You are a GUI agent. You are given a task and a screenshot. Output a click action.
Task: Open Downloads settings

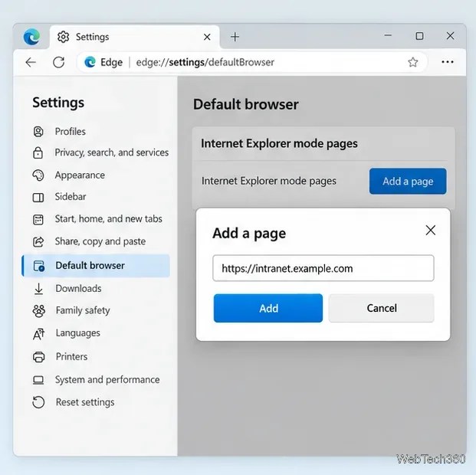78,288
